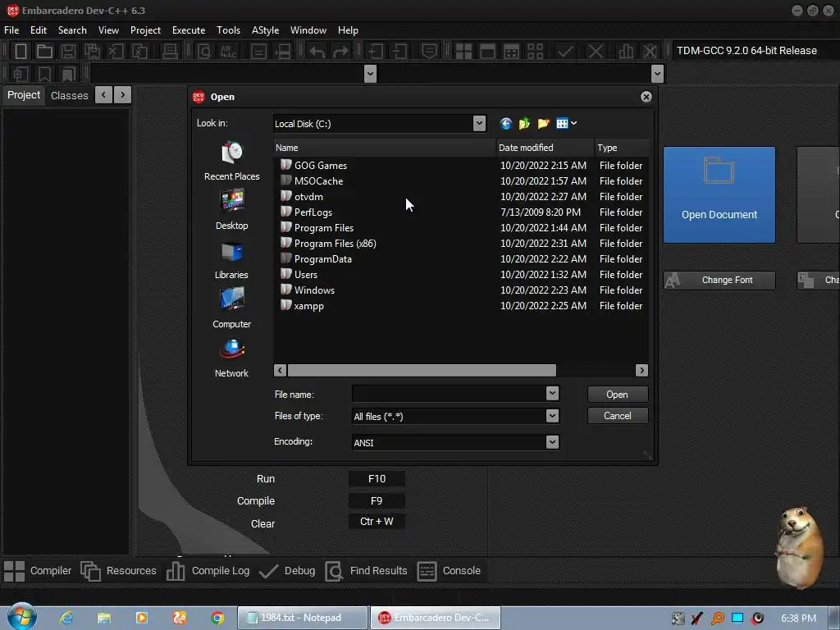Viewport: 840px width, 630px height.
Task: Click the horizontal scrollbar thumb in file list
Action: pyautogui.click(x=422, y=370)
